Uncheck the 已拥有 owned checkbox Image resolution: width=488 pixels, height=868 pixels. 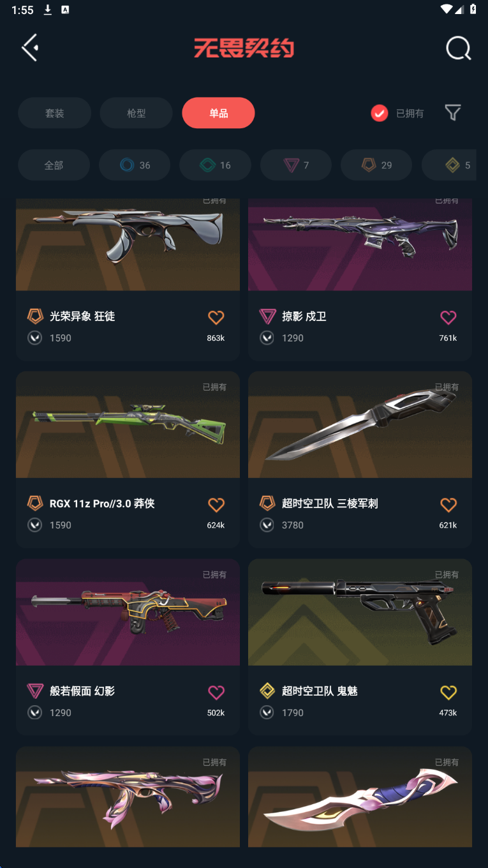380,114
